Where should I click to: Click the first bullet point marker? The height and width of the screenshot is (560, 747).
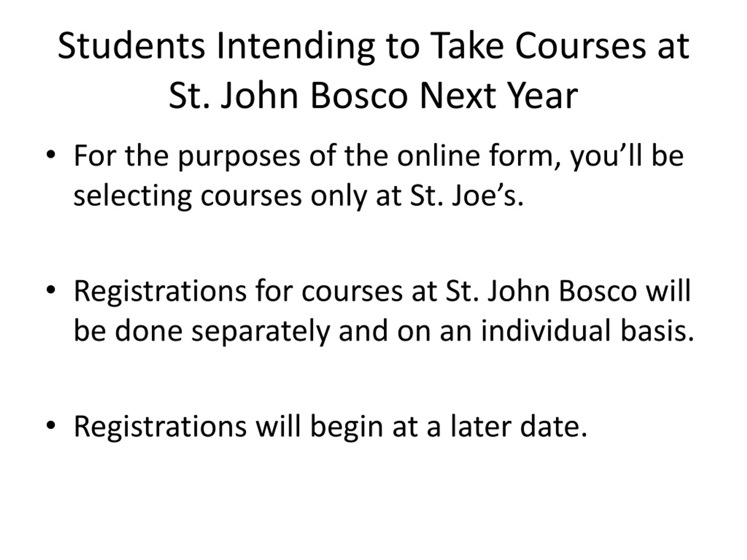[50, 155]
